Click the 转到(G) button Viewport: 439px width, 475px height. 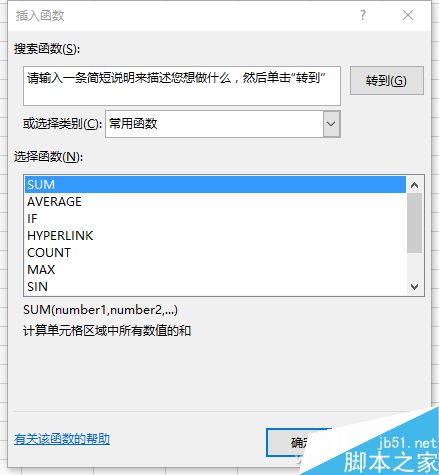pos(387,81)
